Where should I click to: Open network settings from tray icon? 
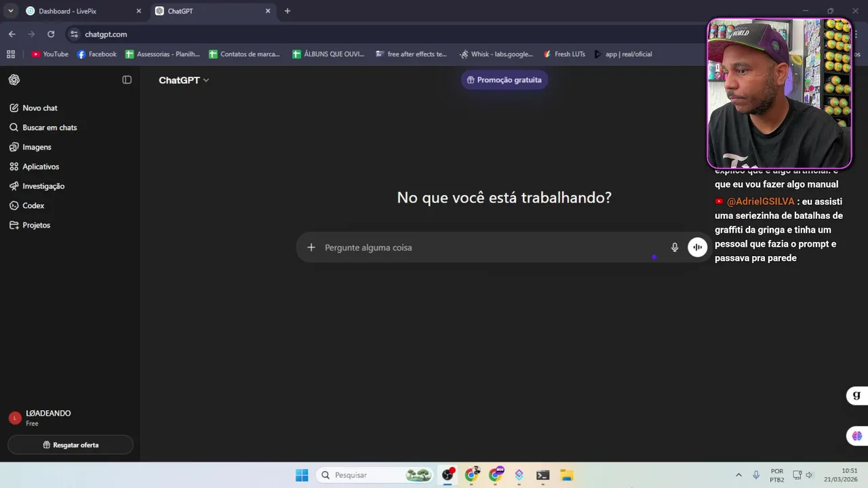click(x=798, y=475)
